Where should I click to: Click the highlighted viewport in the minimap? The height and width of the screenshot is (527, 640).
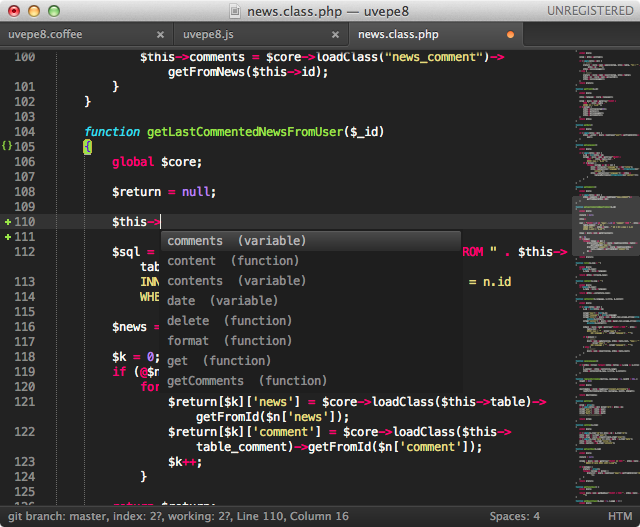pyautogui.click(x=606, y=226)
